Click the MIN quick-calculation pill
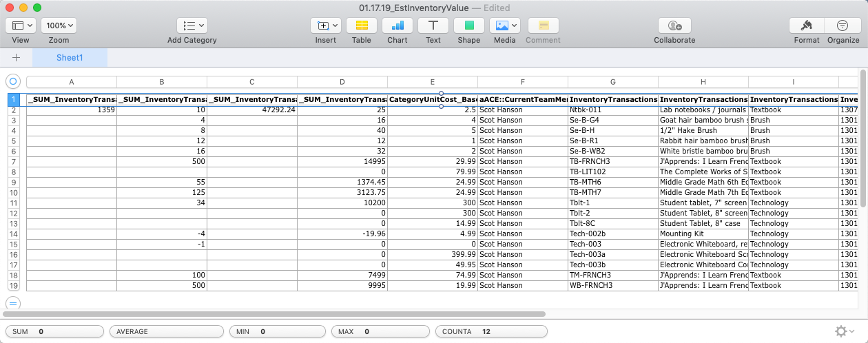868x343 pixels. (278, 331)
